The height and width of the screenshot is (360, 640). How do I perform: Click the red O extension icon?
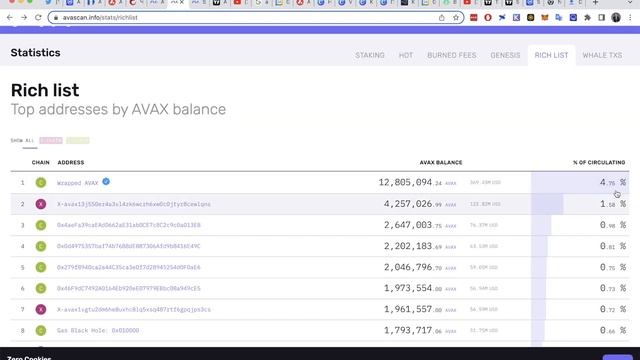[488, 18]
